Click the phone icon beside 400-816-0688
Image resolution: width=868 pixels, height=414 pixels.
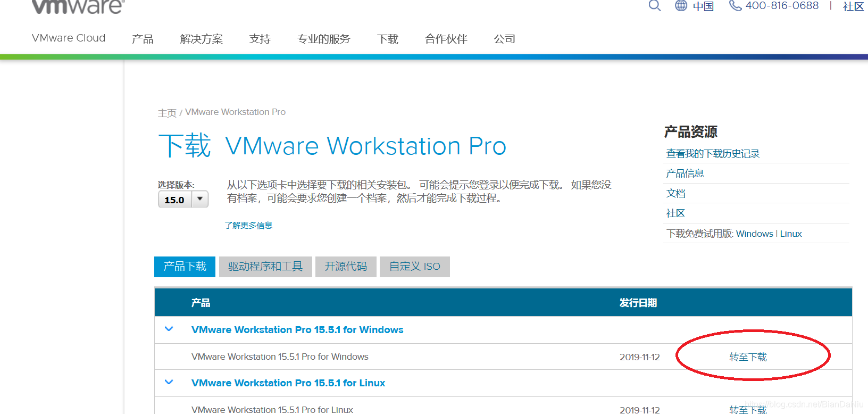[735, 5]
